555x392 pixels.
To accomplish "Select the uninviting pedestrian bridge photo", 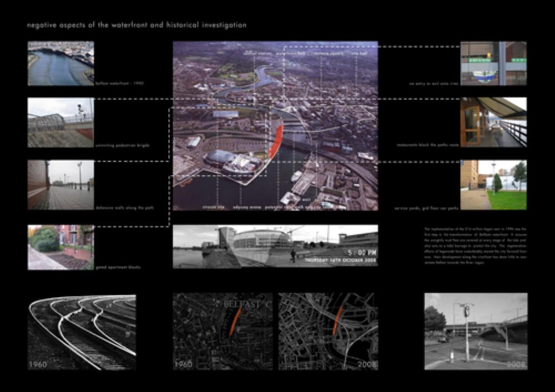I will (x=60, y=123).
